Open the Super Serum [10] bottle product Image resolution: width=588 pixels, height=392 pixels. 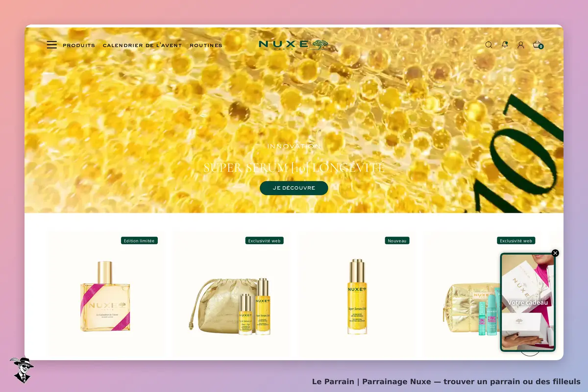tap(357, 297)
